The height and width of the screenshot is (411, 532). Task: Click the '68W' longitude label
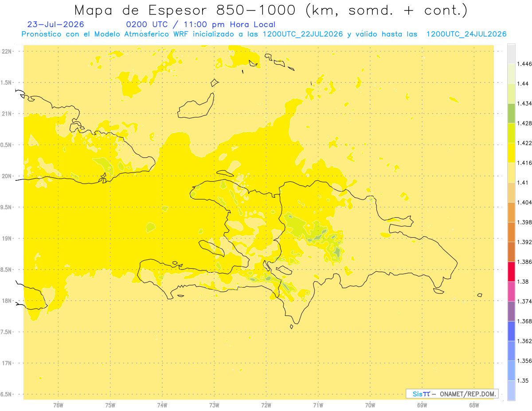474,405
